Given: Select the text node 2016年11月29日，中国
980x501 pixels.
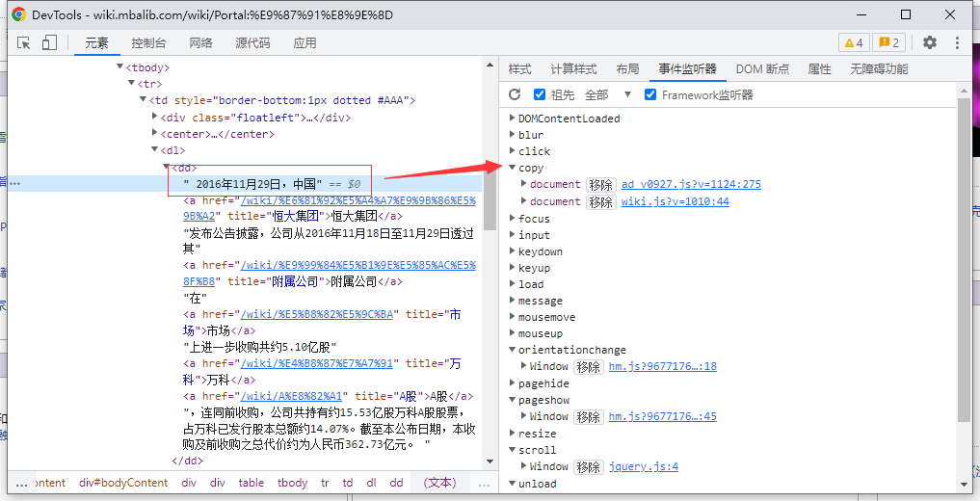Looking at the screenshot, I should click(252, 184).
